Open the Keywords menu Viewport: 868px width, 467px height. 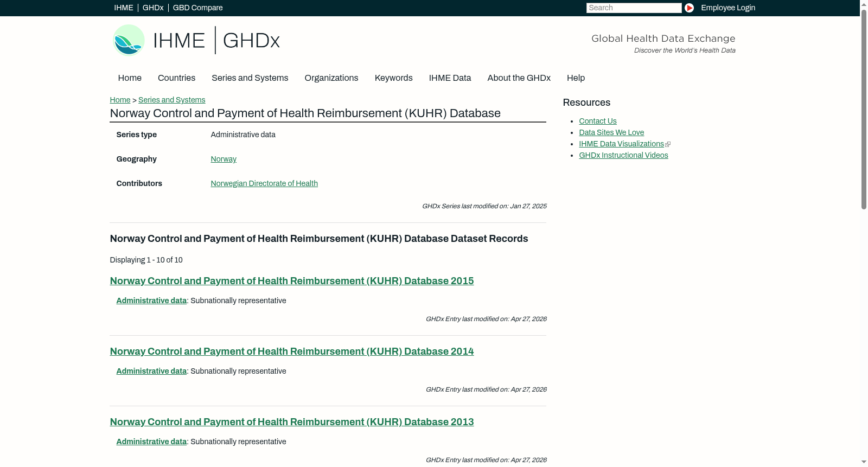point(393,78)
